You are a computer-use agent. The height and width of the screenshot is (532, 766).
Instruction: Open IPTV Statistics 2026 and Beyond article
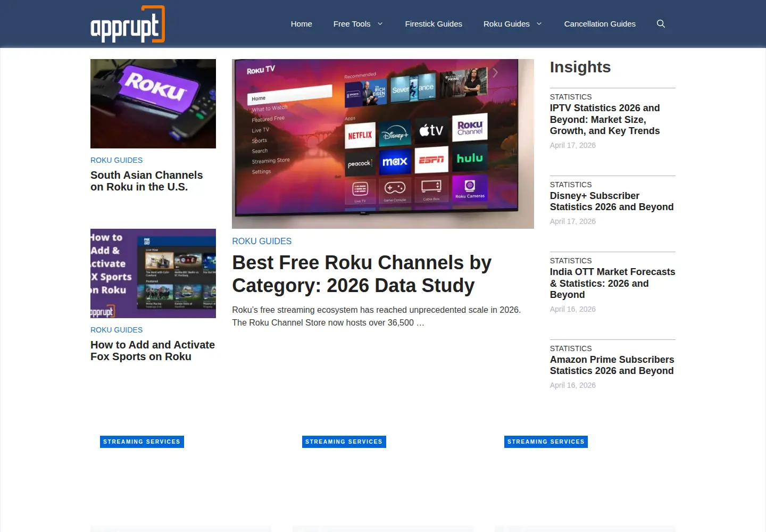tap(605, 119)
